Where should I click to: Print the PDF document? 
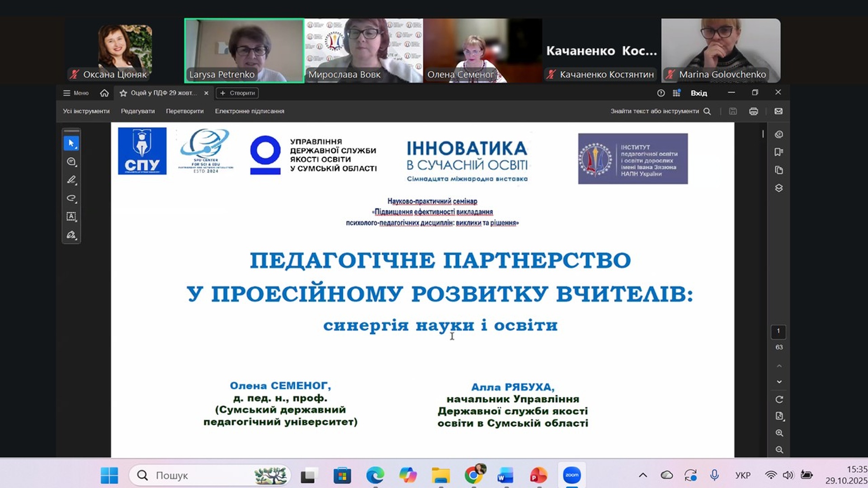click(753, 111)
